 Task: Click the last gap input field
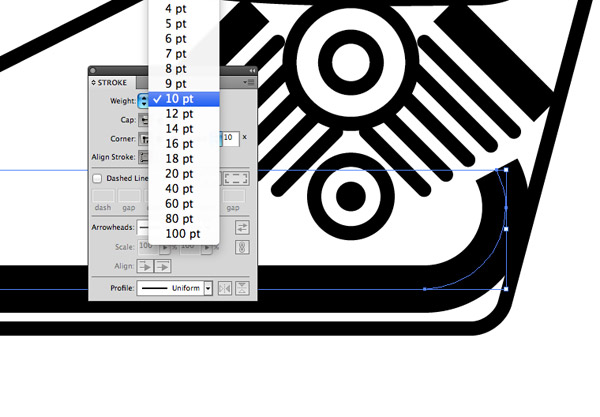[x=234, y=196]
